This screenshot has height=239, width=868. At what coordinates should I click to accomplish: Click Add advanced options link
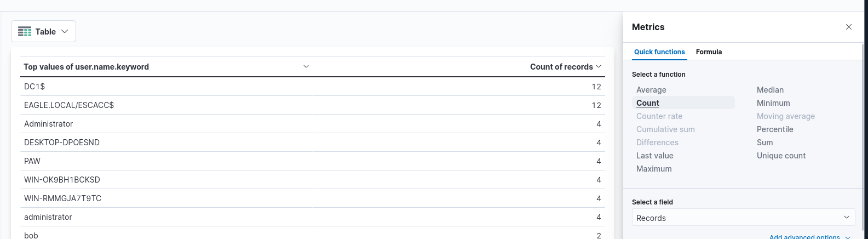[x=804, y=237]
